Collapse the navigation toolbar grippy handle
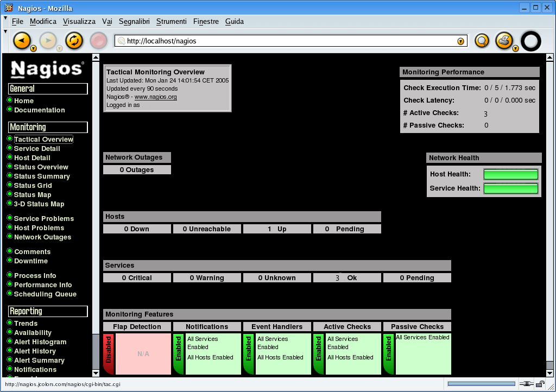Screen dimensions: 556x392 coord(5,31)
